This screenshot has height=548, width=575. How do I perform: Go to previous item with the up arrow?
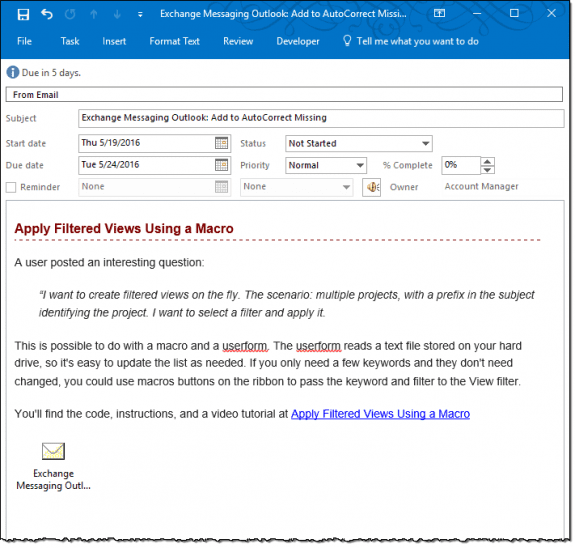tap(94, 14)
